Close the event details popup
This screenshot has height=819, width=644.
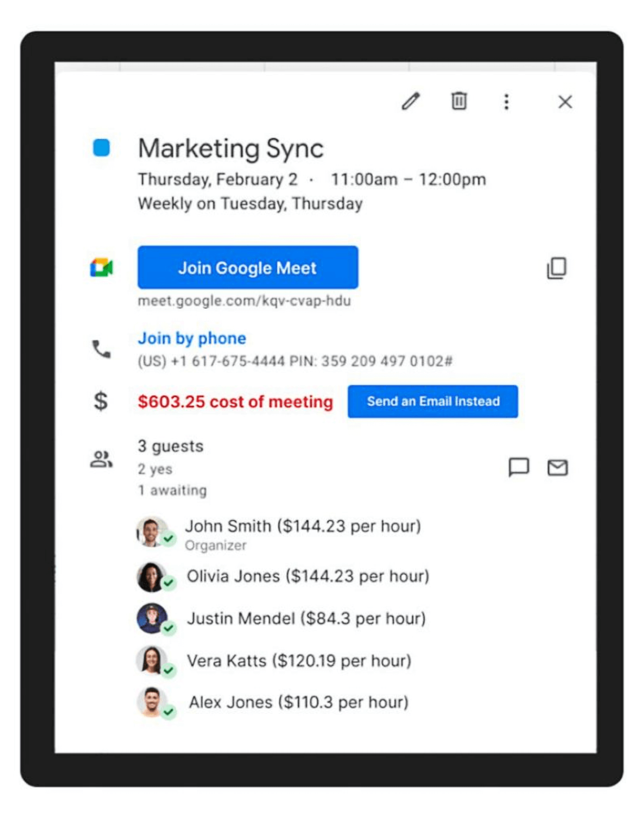coord(565,101)
